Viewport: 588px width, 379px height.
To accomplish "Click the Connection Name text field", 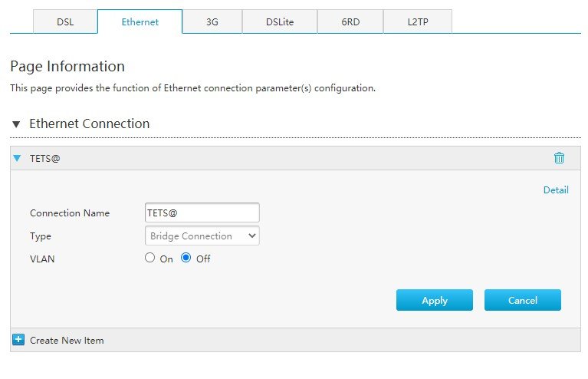I will coord(202,213).
